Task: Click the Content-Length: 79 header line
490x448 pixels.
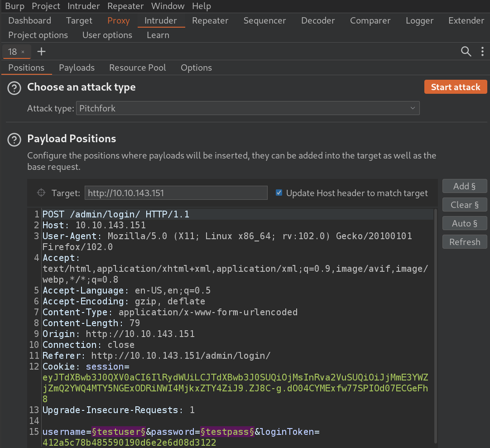Action: coord(91,323)
